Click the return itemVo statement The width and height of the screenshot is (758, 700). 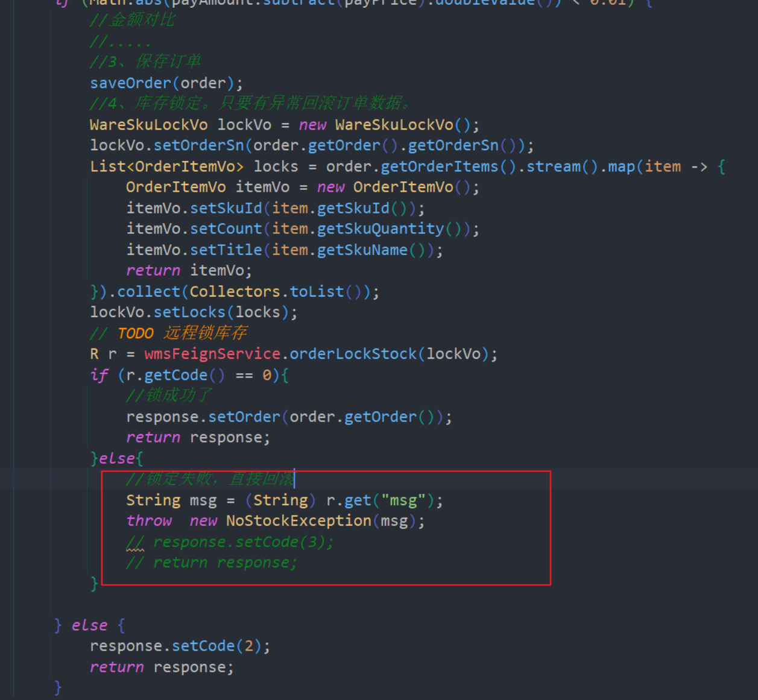[189, 270]
